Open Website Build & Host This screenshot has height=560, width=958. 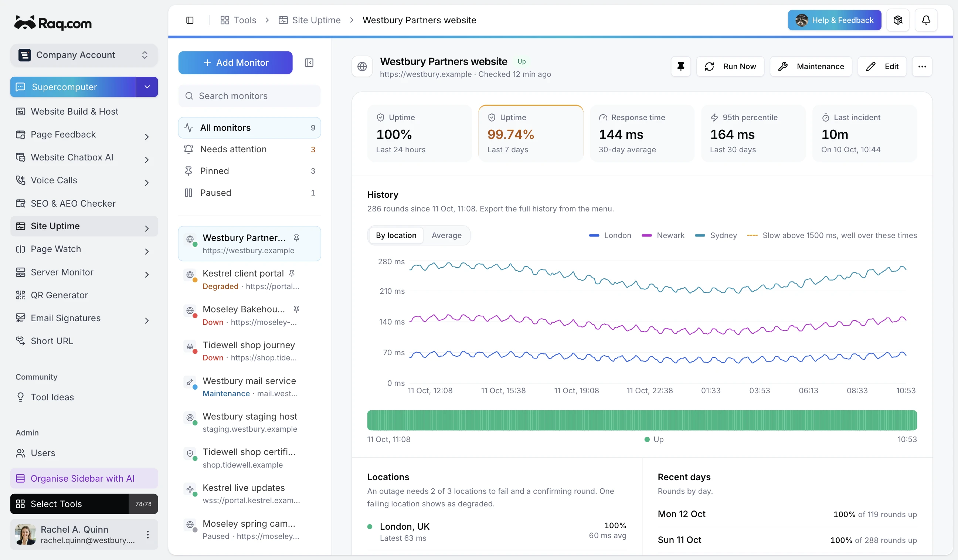pos(84,111)
